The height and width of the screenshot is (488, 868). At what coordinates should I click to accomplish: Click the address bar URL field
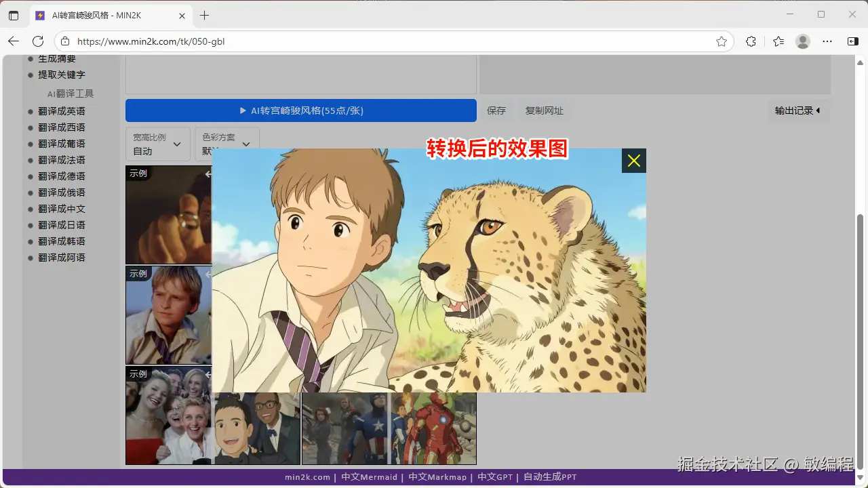[x=393, y=41]
